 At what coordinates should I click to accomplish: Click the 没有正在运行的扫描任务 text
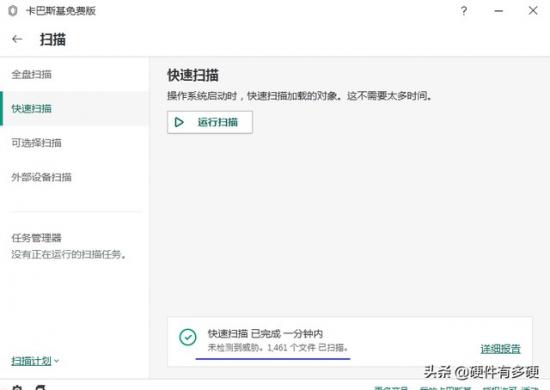pos(69,254)
